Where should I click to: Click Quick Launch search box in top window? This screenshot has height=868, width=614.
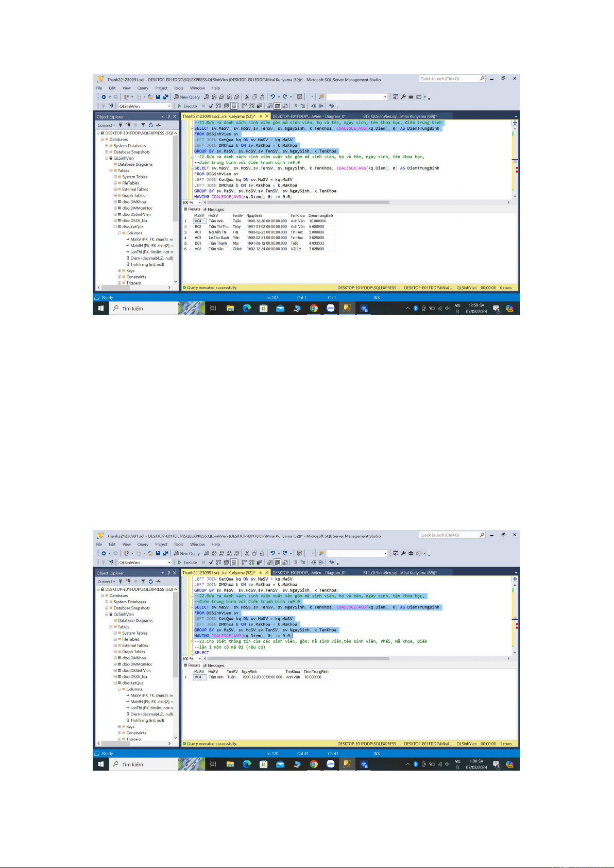coord(449,79)
